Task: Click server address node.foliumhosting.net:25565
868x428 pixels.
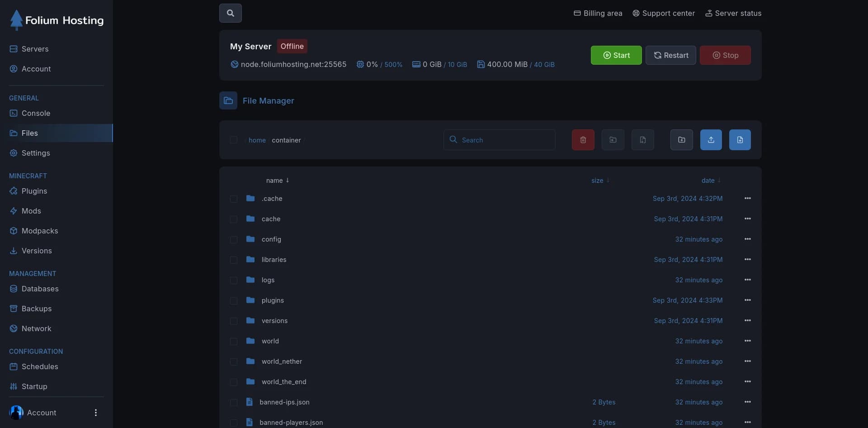Action: click(293, 64)
